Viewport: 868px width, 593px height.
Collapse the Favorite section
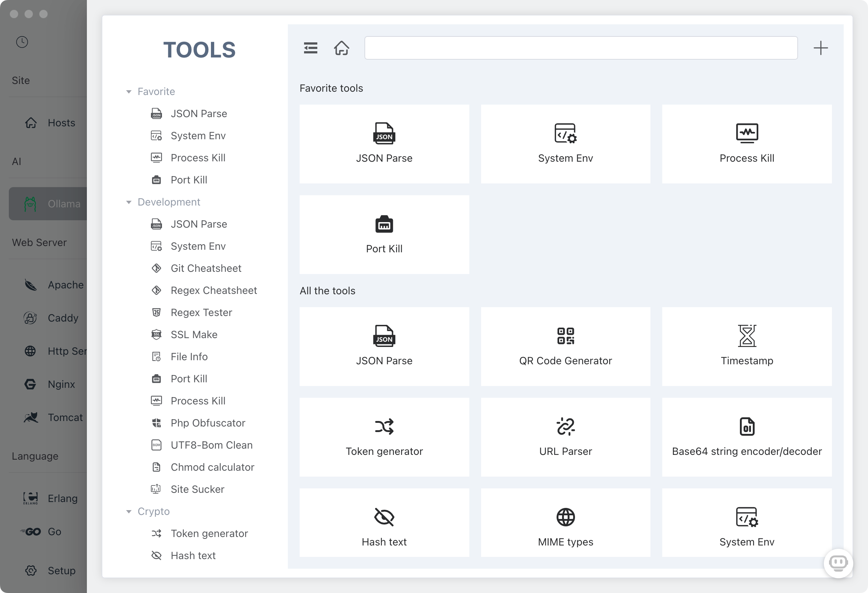pyautogui.click(x=129, y=92)
